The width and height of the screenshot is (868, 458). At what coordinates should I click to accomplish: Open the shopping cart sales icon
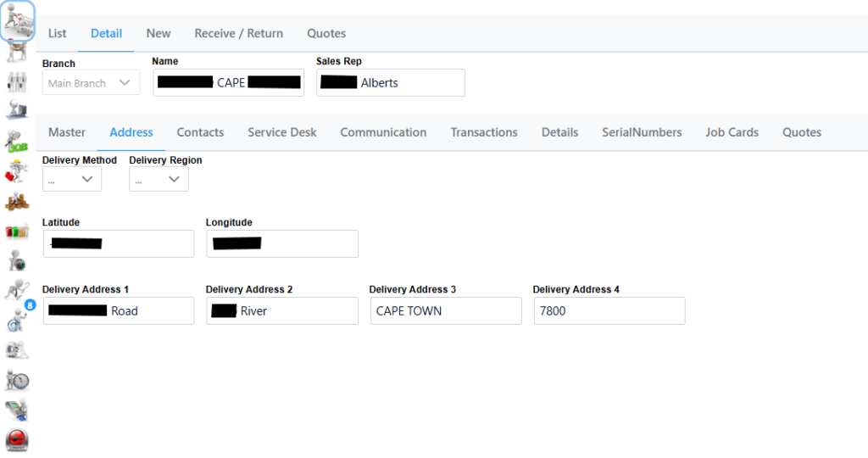(x=17, y=20)
